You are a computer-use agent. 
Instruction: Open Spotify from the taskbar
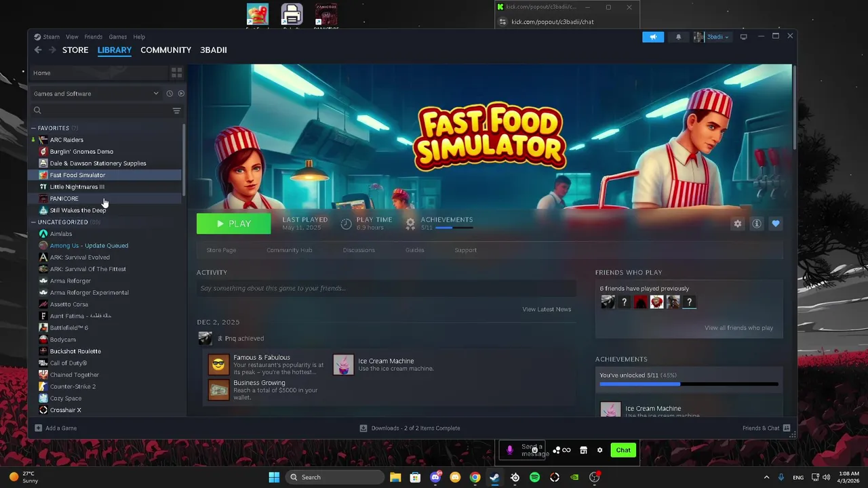coord(534,477)
